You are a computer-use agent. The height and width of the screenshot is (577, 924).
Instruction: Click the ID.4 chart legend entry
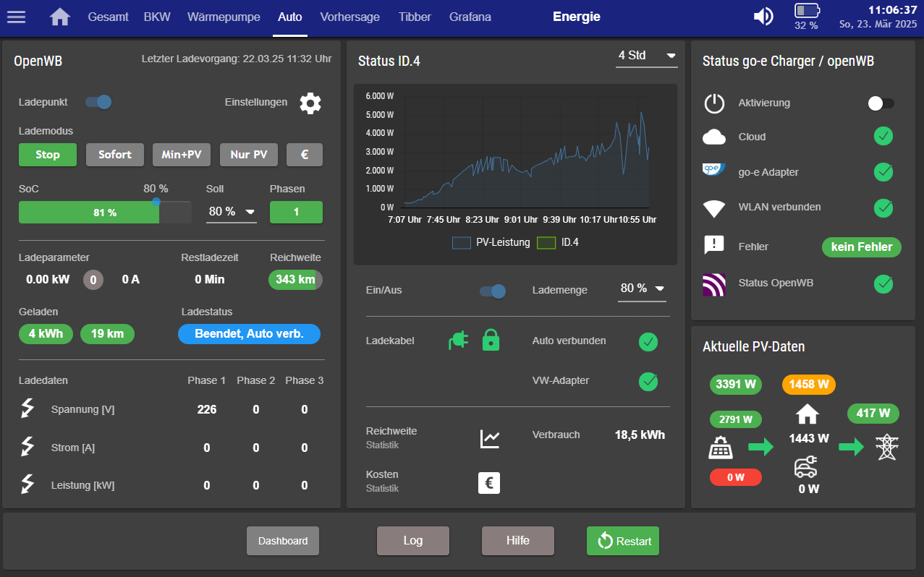coord(556,243)
